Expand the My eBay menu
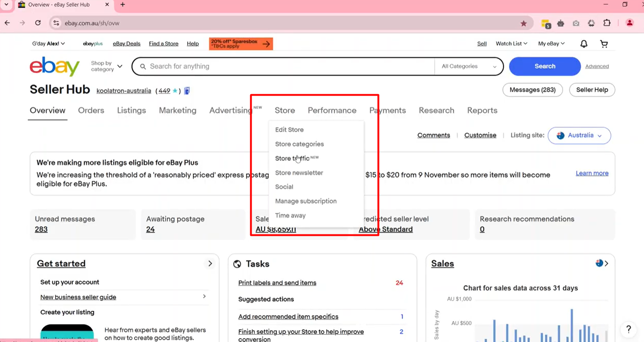The height and width of the screenshot is (342, 644). pyautogui.click(x=552, y=44)
